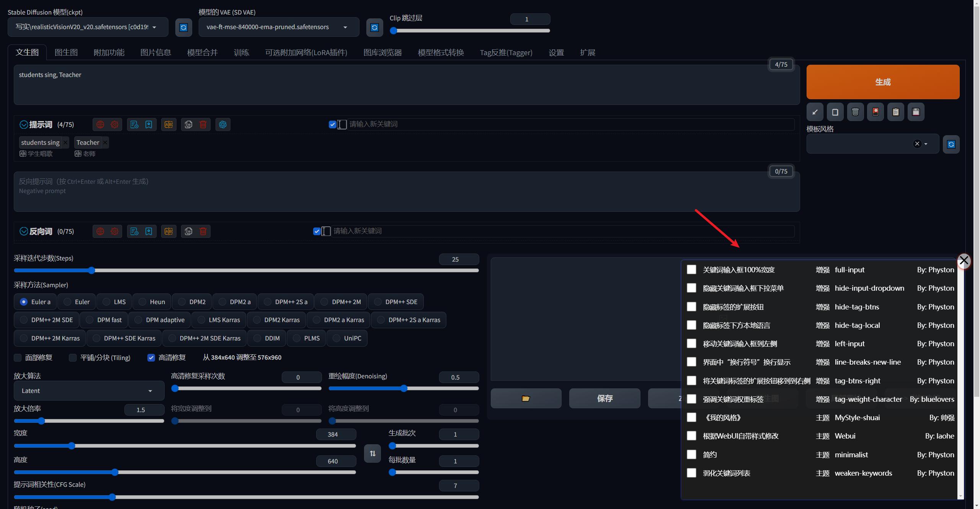Collapse the 提示词 section chevron
The height and width of the screenshot is (509, 980).
24,124
